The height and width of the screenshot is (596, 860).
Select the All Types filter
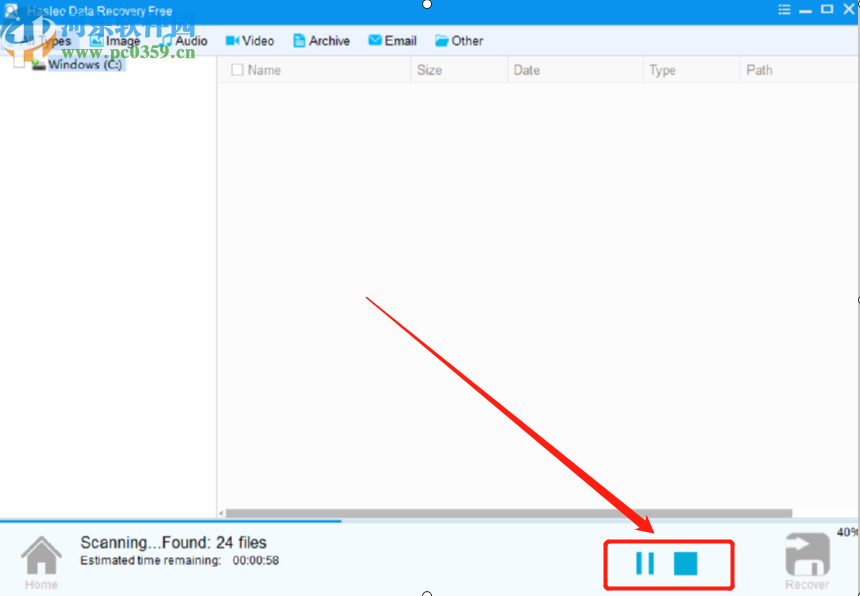44,41
